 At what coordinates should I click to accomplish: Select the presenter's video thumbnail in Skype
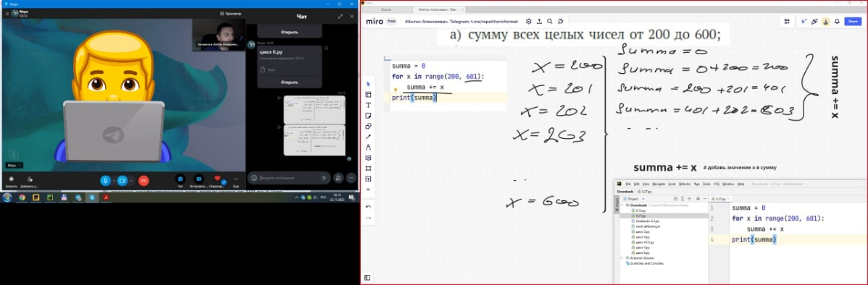219,35
